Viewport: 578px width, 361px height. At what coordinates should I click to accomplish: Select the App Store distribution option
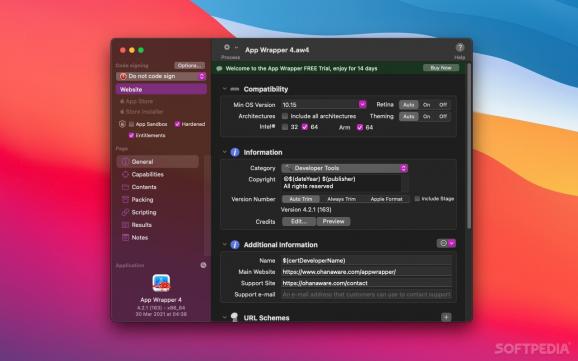136,101
